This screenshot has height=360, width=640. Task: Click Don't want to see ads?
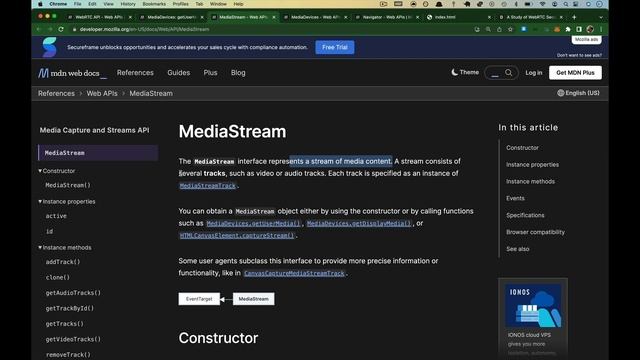[x=579, y=55]
